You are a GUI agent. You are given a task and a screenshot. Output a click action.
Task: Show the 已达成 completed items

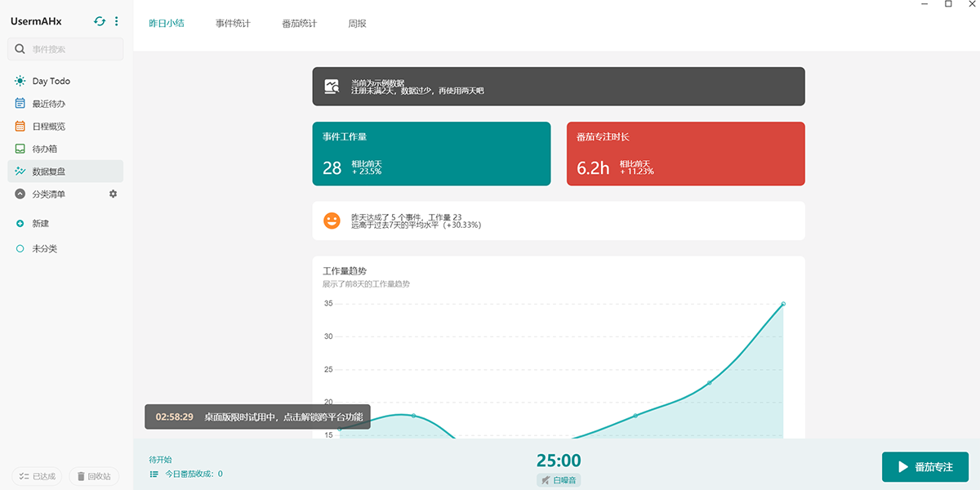[37, 476]
